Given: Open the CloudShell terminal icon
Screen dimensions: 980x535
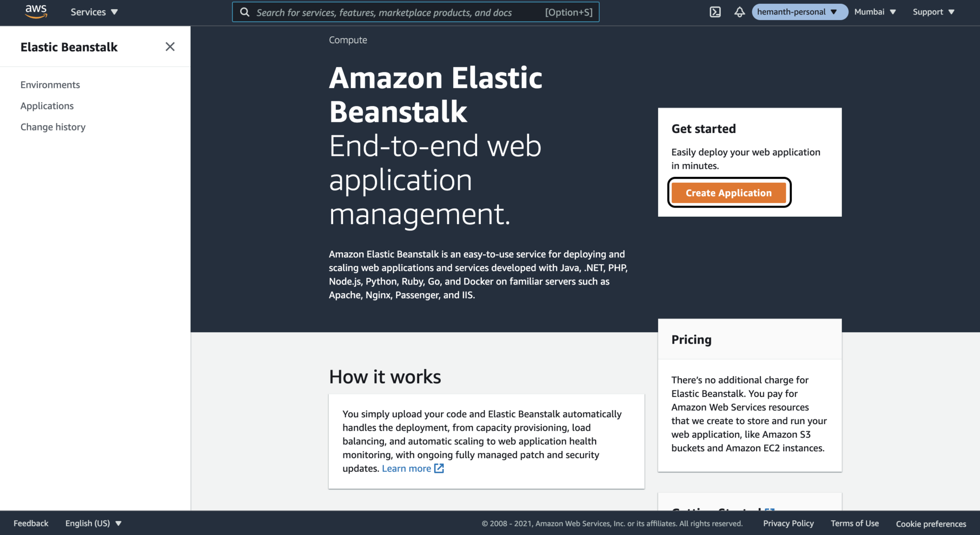Looking at the screenshot, I should (715, 12).
